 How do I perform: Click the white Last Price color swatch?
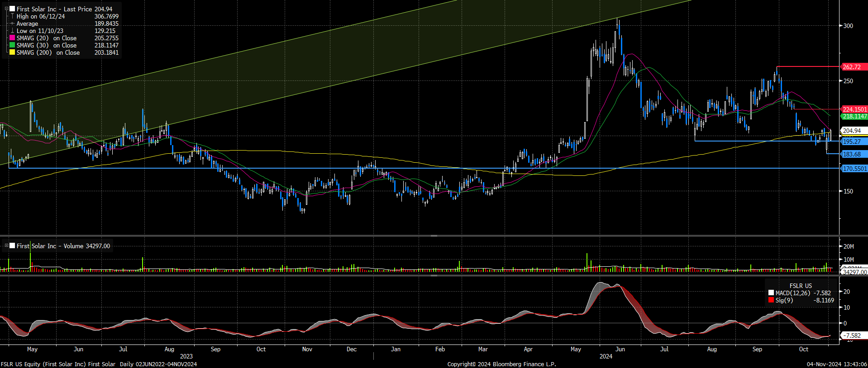(x=13, y=9)
